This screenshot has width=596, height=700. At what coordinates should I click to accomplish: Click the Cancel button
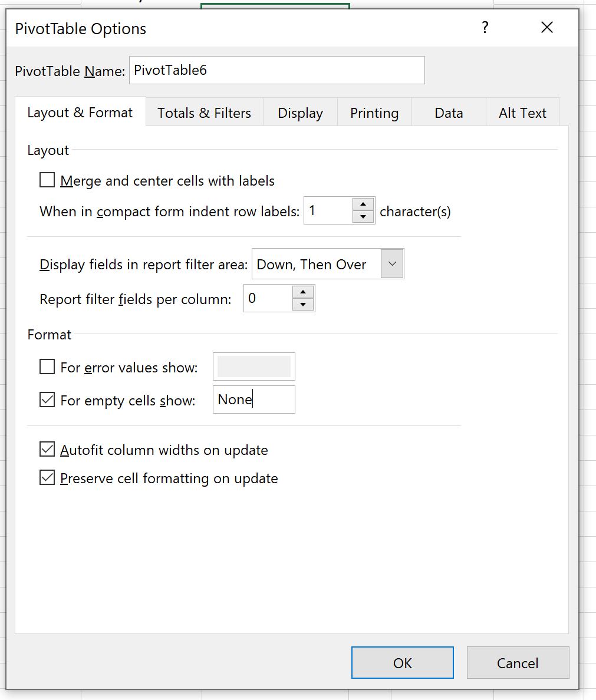tap(518, 662)
